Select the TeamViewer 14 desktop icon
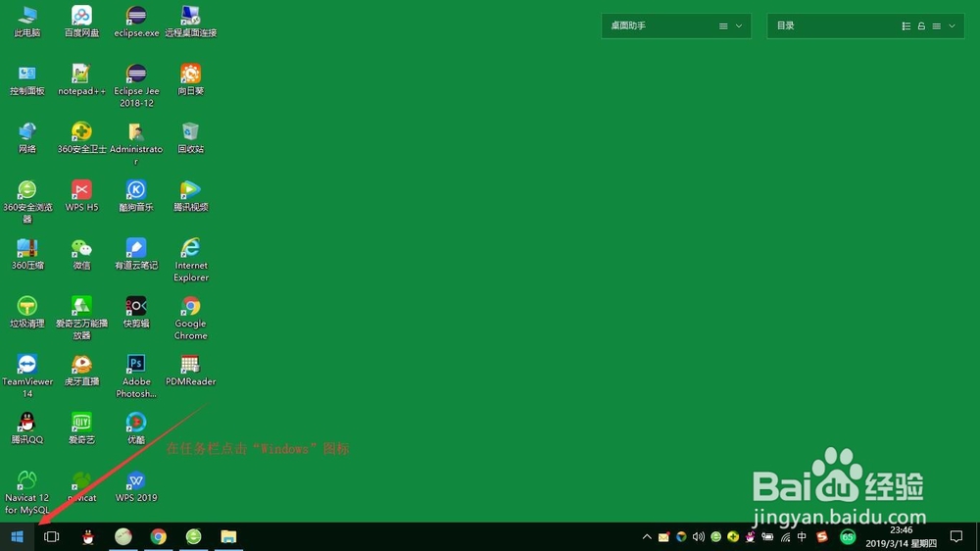This screenshot has width=980, height=551. 26,376
